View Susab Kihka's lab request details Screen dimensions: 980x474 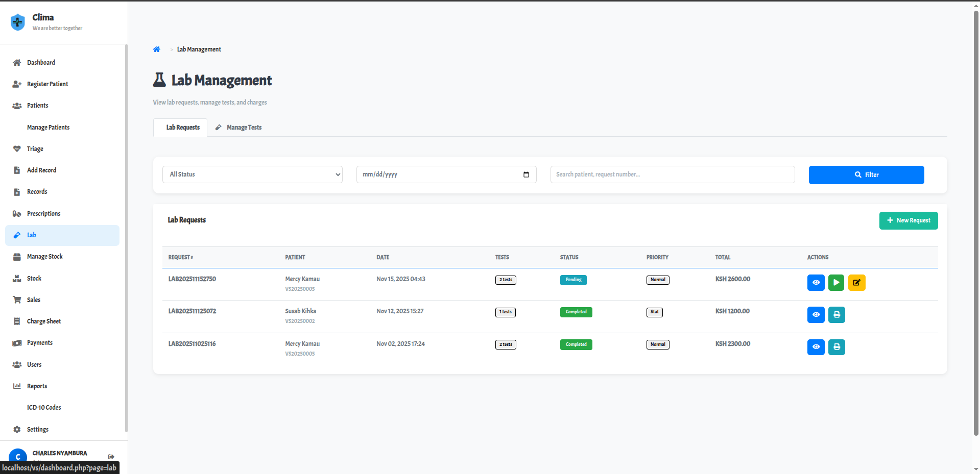click(816, 315)
